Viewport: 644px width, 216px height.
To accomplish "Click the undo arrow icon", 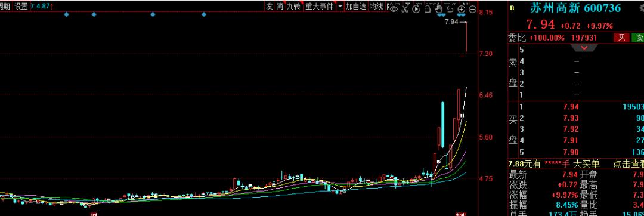I will [450, 8].
